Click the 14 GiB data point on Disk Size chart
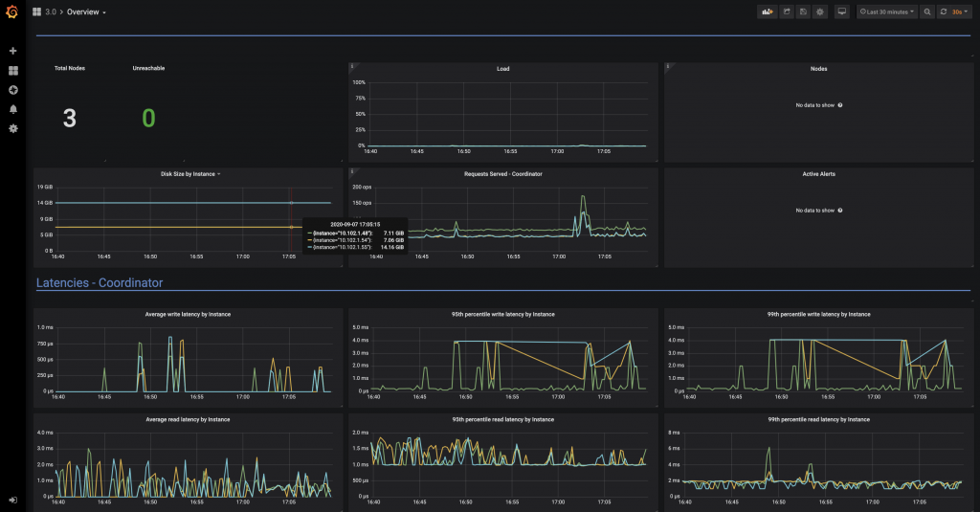980x512 pixels. pos(291,203)
